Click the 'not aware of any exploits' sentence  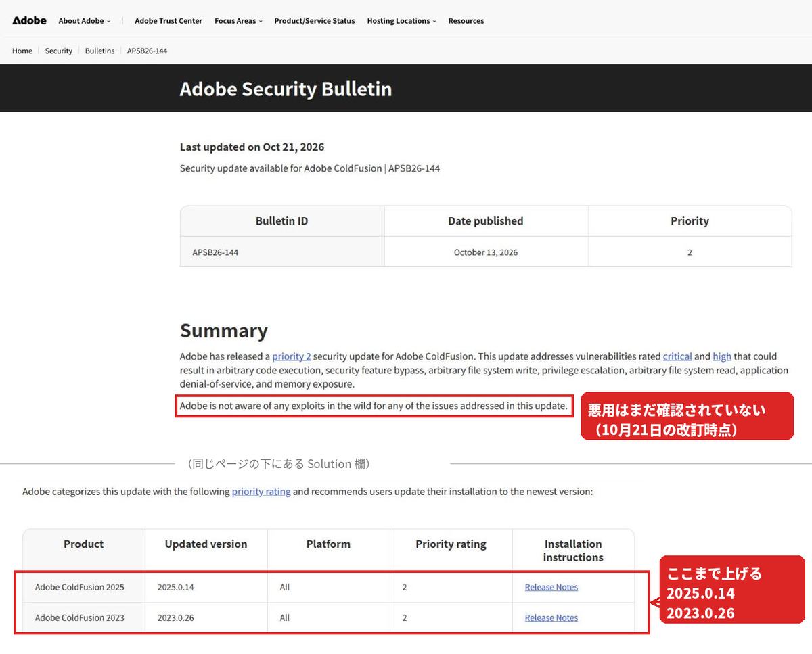[x=374, y=406]
